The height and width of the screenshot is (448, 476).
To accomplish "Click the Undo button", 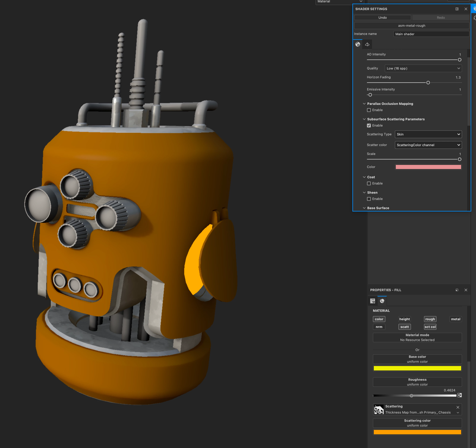I will coord(382,18).
